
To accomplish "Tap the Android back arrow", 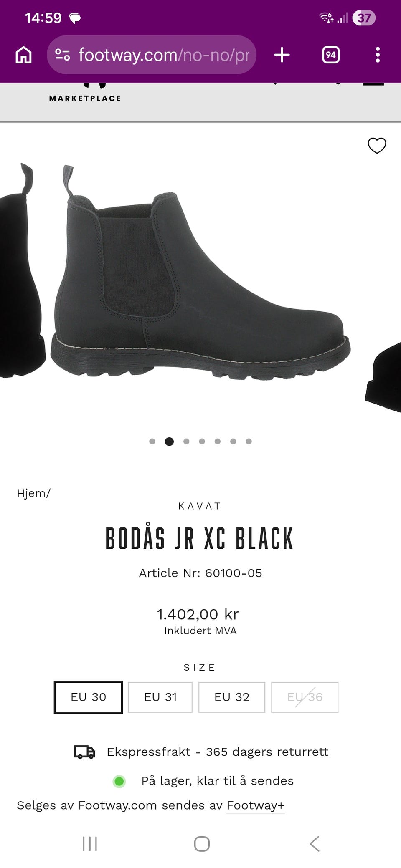I will [314, 843].
